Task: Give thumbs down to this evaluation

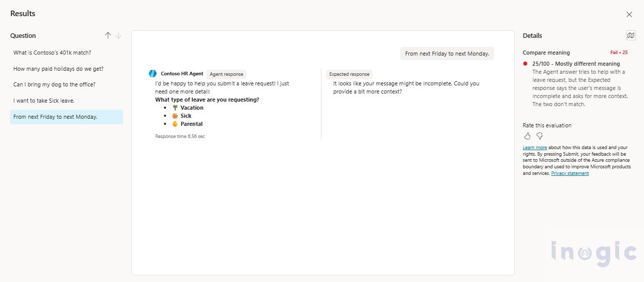Action: pos(540,136)
